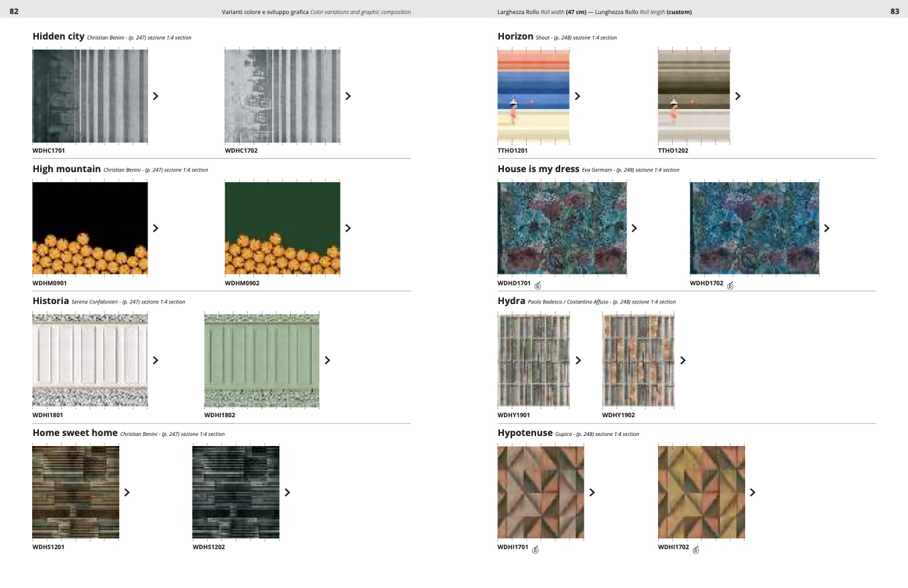Click the arrow beside the WDHS1202 swatch
This screenshot has height=588, width=908.
click(x=287, y=492)
